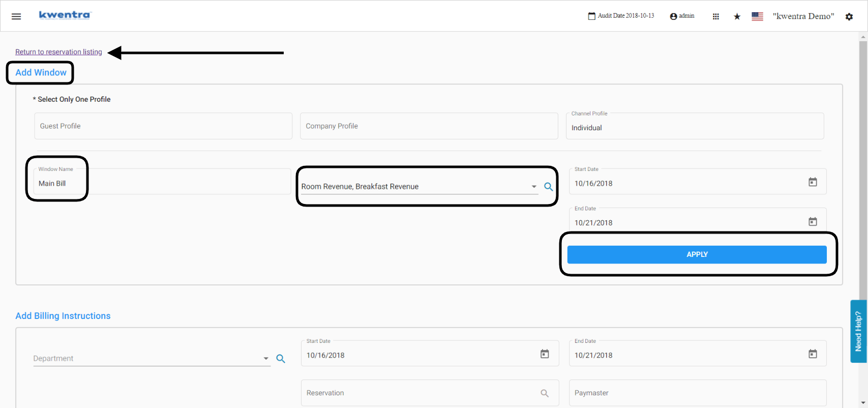
Task: Click the Audit Date 2018-10-13 text
Action: coord(626,16)
